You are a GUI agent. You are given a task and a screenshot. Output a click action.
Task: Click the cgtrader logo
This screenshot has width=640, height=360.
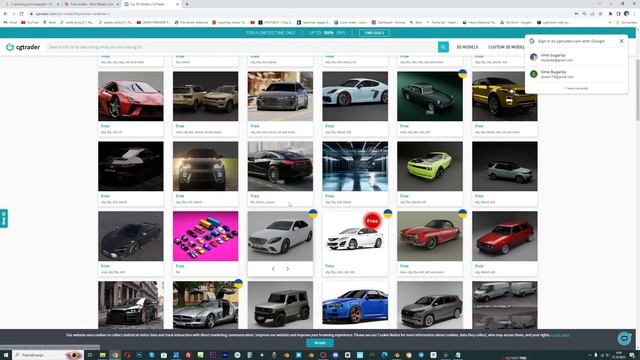coord(23,47)
